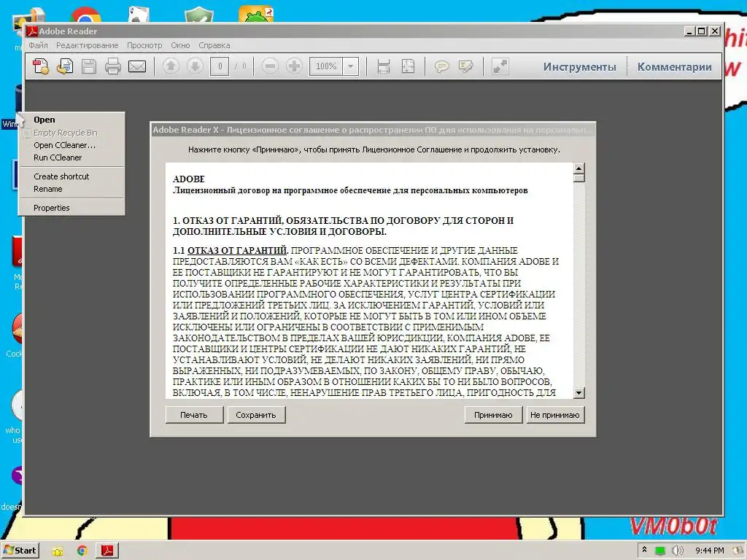Click the solitaire cards desktop icon
The height and width of the screenshot is (560, 747).
pos(139,15)
